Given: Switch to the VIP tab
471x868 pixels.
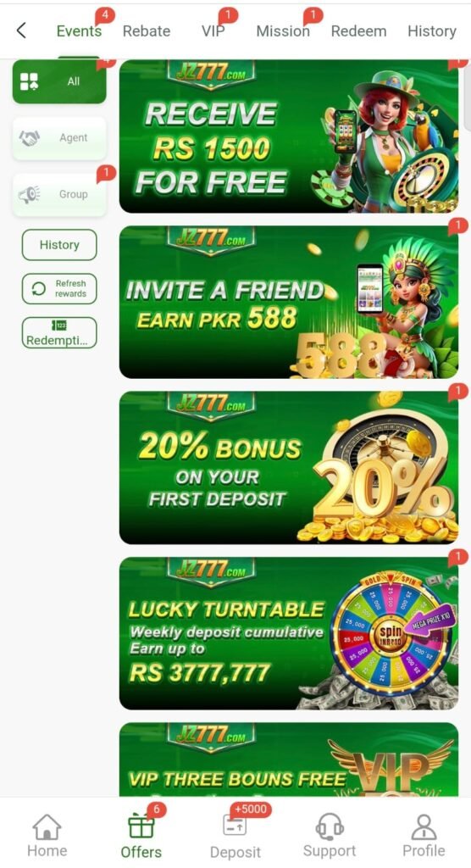Looking at the screenshot, I should click(213, 31).
